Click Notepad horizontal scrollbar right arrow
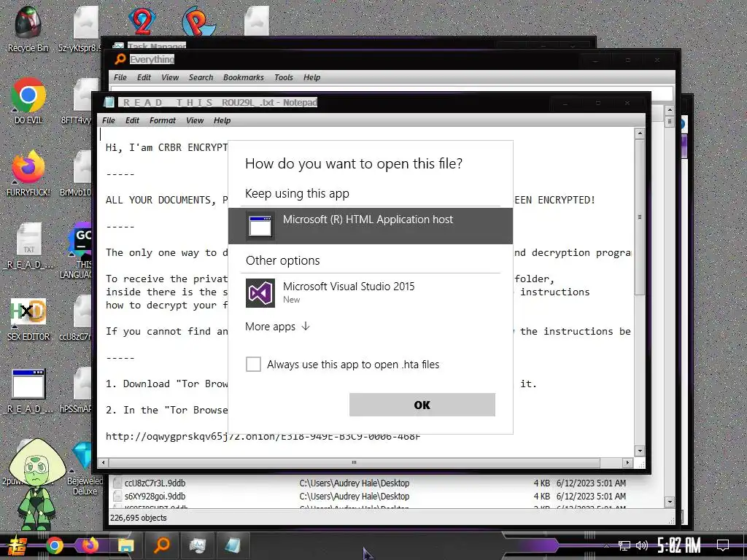The image size is (747, 560). (x=627, y=462)
